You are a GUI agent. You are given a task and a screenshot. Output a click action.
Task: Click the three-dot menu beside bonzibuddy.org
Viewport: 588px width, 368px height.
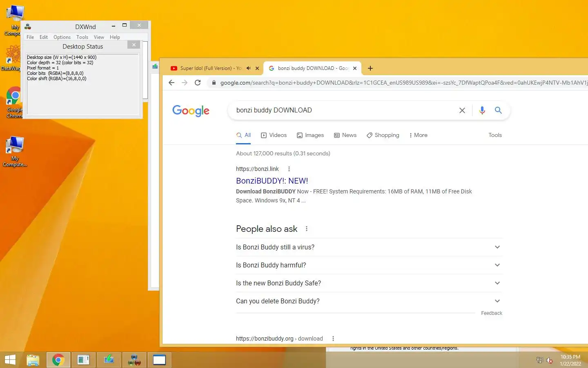click(x=333, y=339)
